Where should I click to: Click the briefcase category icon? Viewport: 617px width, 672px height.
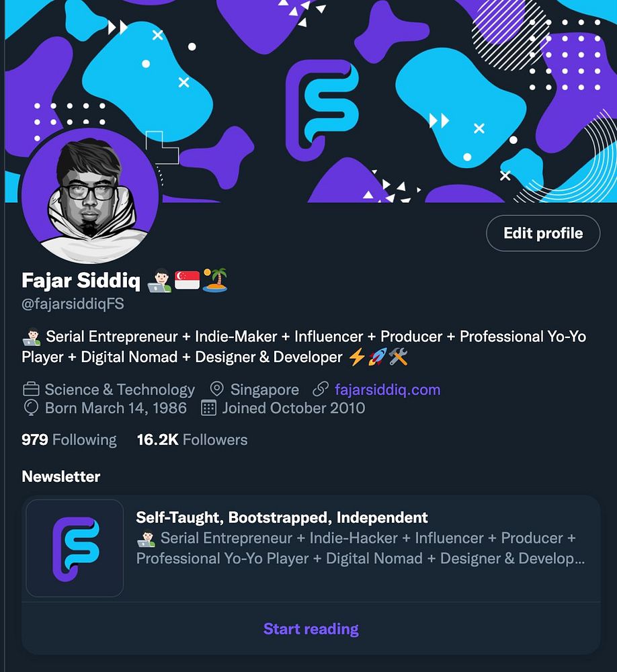coord(31,389)
